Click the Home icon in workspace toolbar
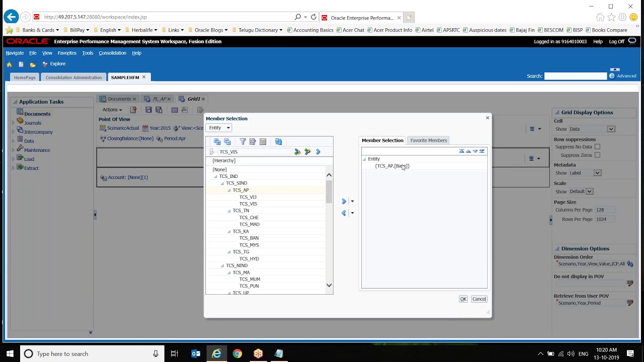The height and width of the screenshot is (362, 644). [x=9, y=64]
